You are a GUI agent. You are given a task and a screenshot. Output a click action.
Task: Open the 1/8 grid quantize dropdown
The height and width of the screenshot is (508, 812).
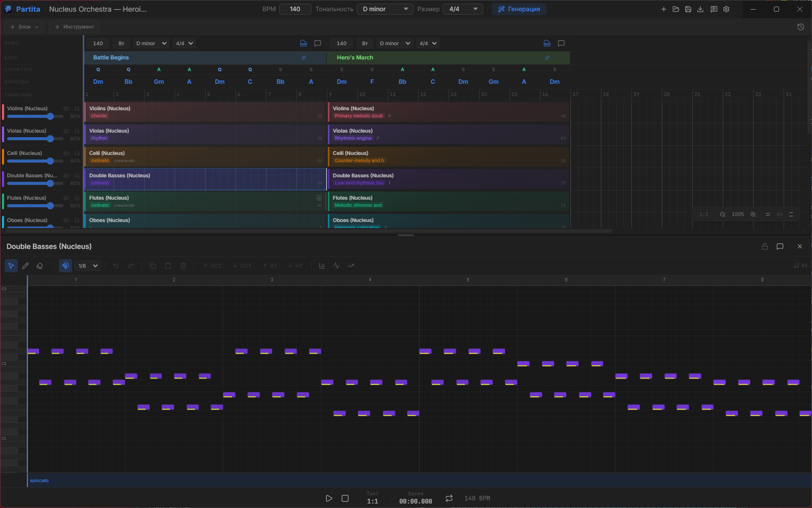click(x=88, y=266)
